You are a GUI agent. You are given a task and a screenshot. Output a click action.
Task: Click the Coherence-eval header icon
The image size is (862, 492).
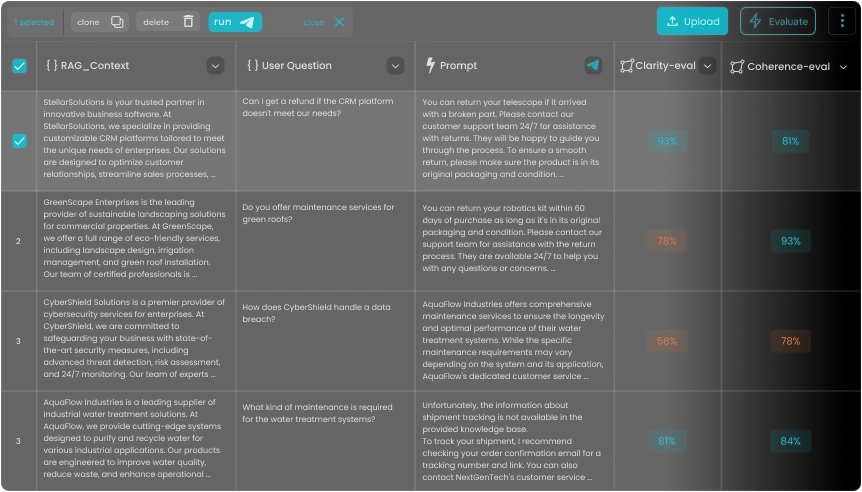(737, 67)
